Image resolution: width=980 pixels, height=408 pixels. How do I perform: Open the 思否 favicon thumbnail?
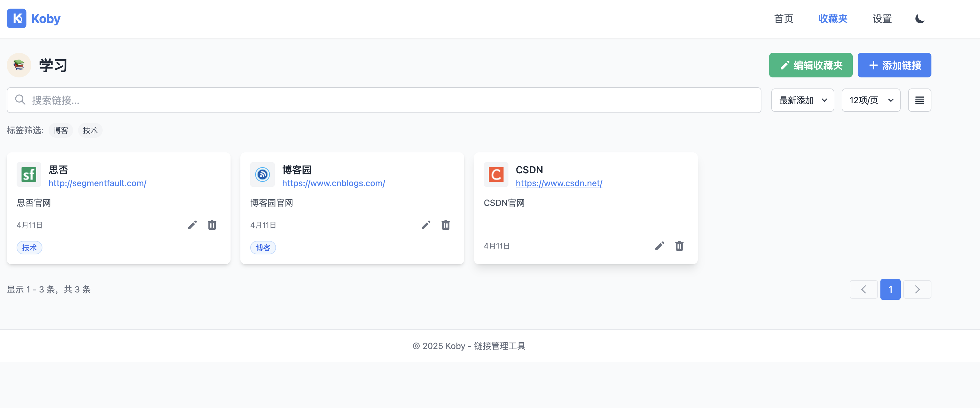(x=29, y=175)
